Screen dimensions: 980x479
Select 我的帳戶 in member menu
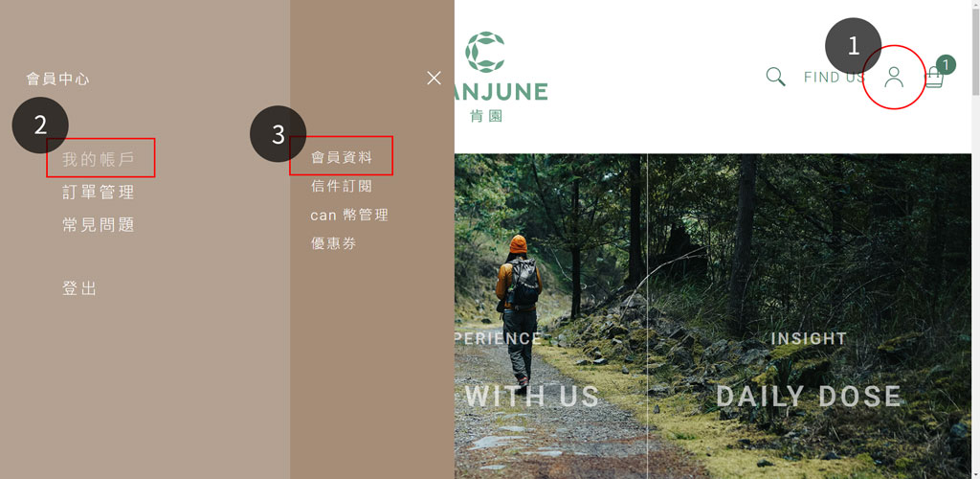[x=99, y=159]
